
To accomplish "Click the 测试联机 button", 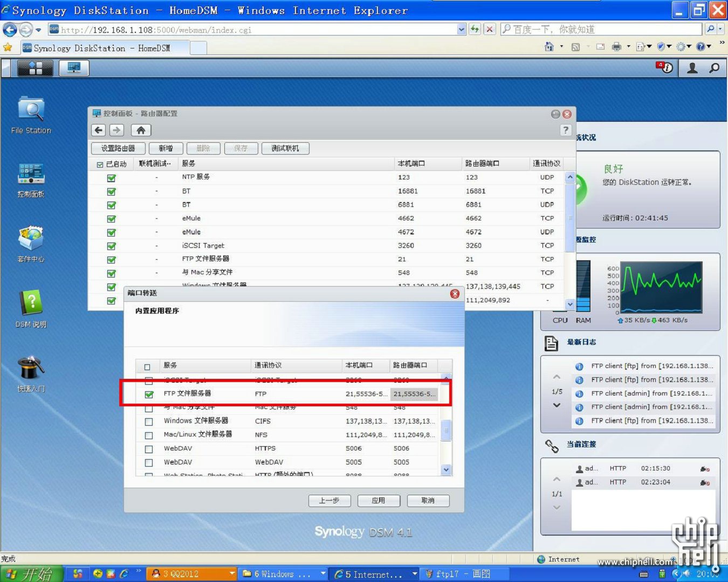I will [285, 148].
